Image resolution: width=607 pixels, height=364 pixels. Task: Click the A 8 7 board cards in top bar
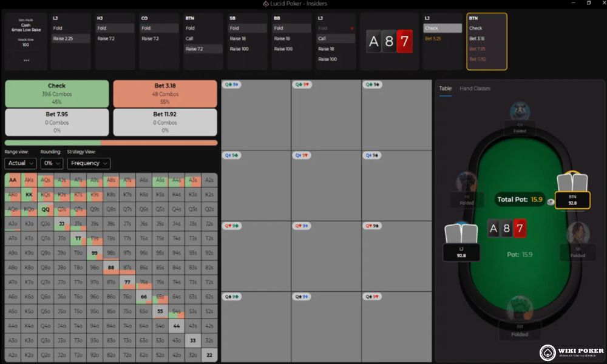tap(389, 41)
